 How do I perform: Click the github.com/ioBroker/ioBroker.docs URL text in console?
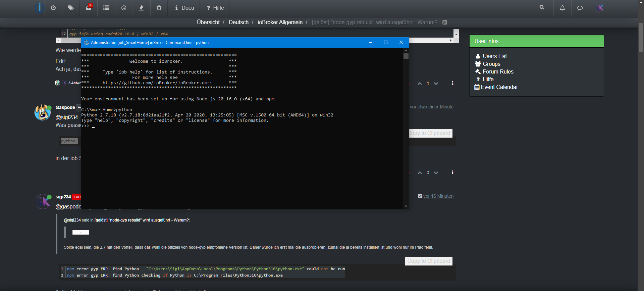157,83
